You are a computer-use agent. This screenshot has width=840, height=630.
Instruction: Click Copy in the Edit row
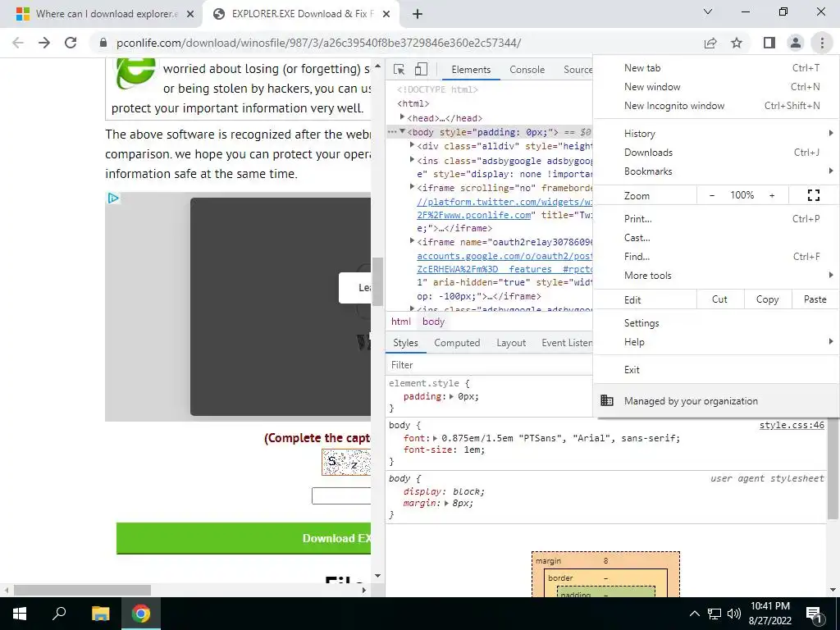coord(767,299)
